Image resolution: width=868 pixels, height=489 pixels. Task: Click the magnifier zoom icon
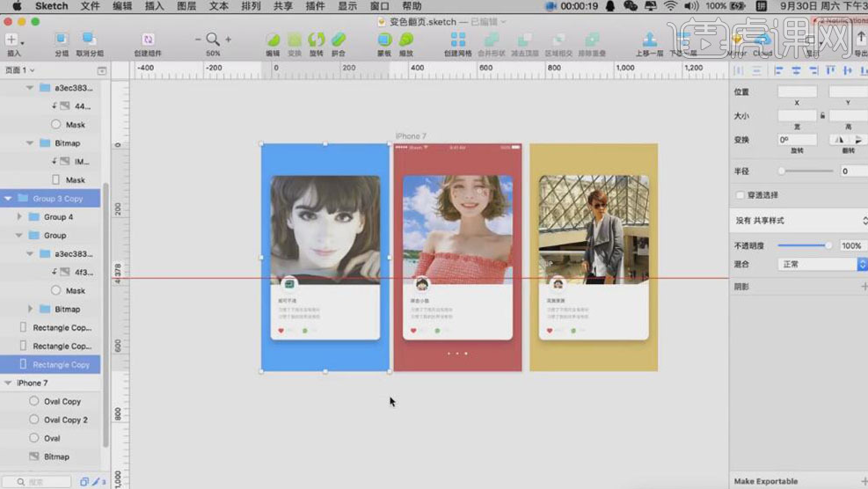[x=213, y=40]
